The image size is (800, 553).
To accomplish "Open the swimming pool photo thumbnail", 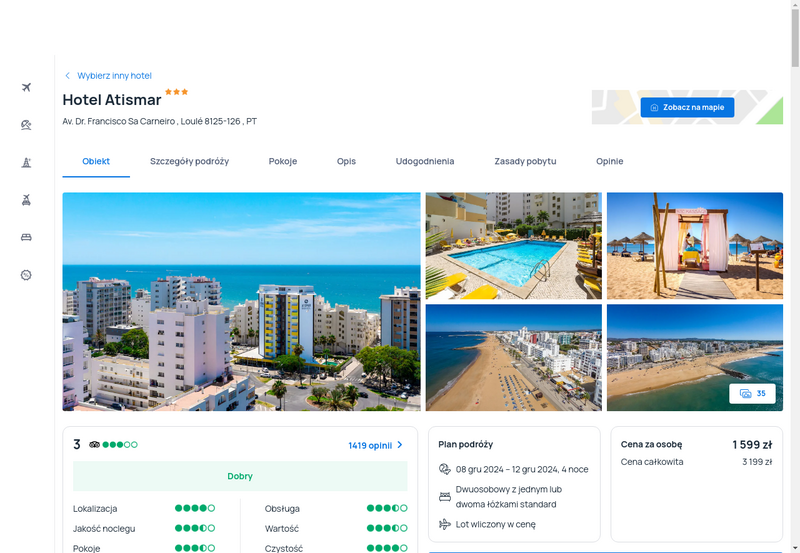I will point(514,245).
